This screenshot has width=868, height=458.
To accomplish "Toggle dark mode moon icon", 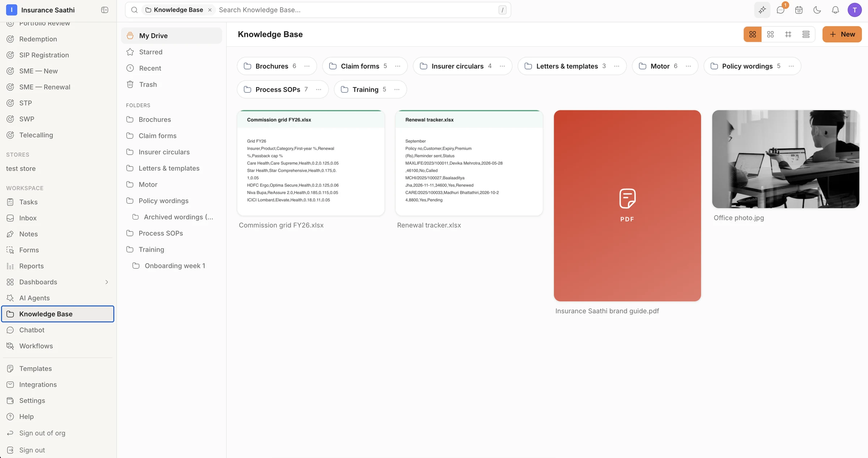I will click(817, 10).
